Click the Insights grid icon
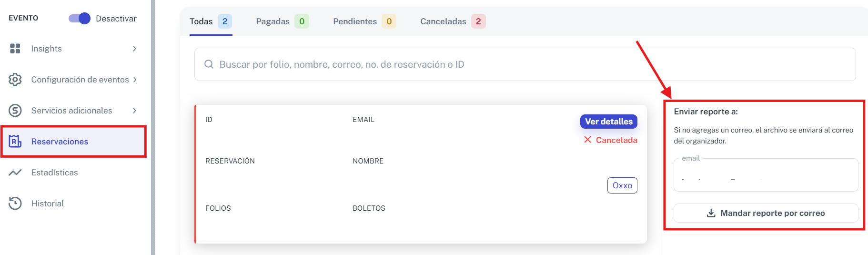 click(x=15, y=49)
